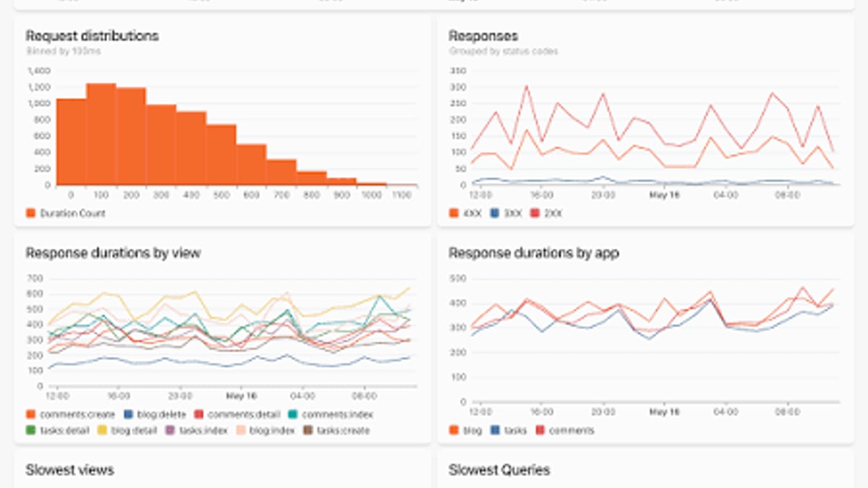Image resolution: width=868 pixels, height=488 pixels.
Task: Click 'May 16' on the durations by view axis
Action: click(242, 396)
